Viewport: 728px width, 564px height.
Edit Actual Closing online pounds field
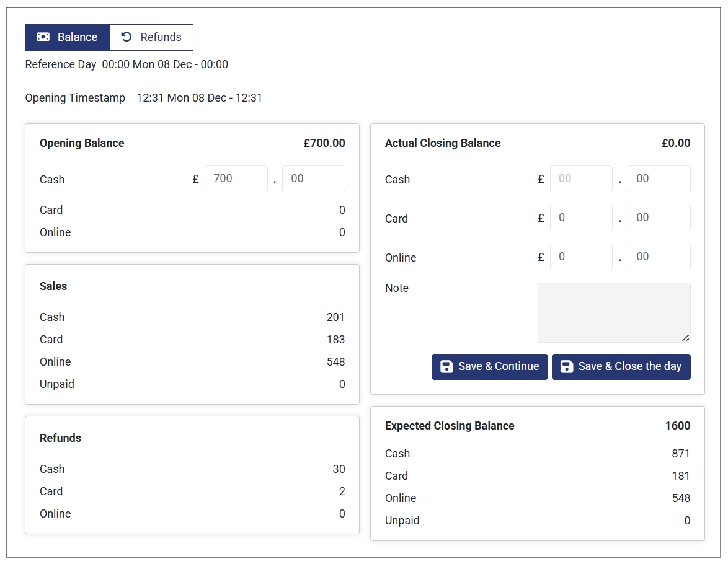coord(581,257)
